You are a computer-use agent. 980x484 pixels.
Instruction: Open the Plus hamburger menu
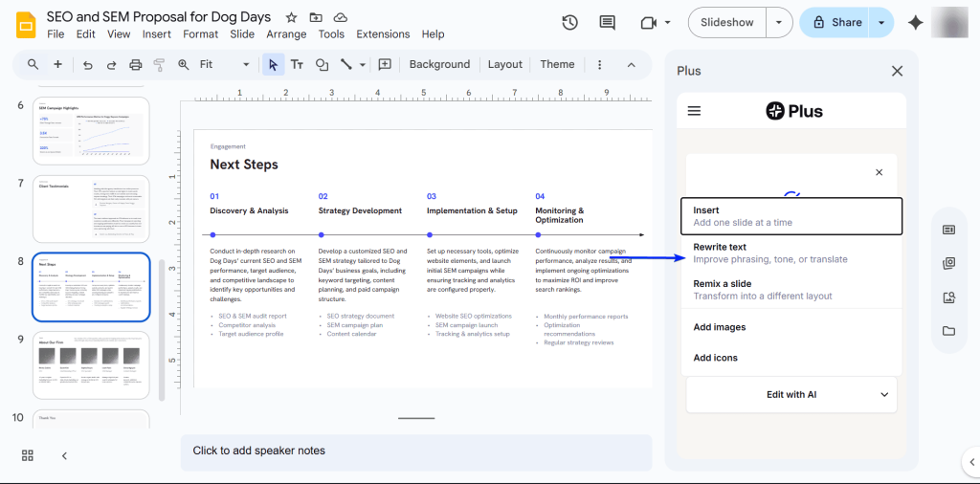pos(695,111)
